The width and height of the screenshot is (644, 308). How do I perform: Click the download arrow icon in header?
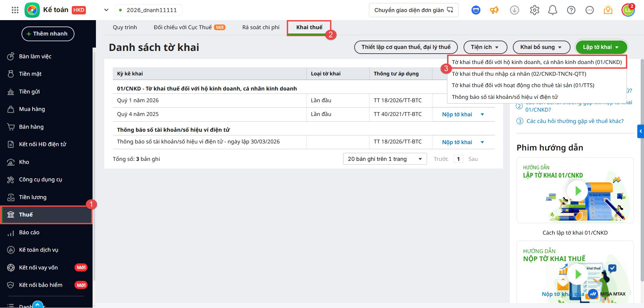pyautogui.click(x=514, y=10)
